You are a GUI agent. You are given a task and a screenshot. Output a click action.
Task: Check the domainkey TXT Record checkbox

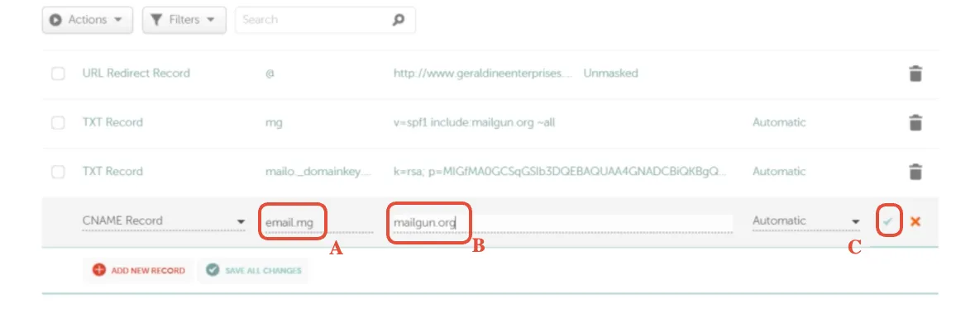(58, 172)
